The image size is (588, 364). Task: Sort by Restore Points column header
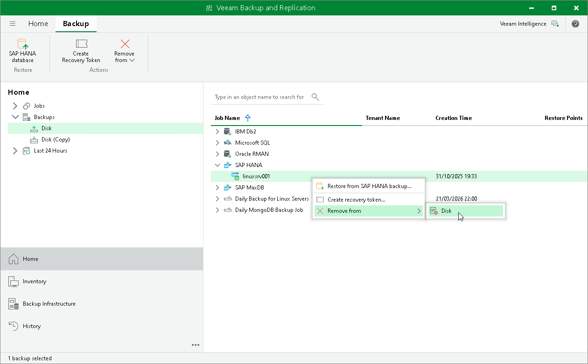(563, 118)
